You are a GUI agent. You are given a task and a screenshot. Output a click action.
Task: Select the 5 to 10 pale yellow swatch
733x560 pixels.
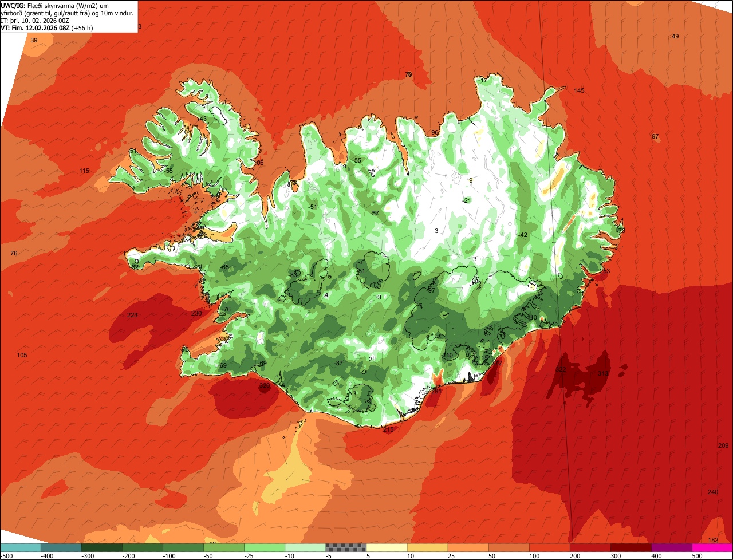point(387,547)
